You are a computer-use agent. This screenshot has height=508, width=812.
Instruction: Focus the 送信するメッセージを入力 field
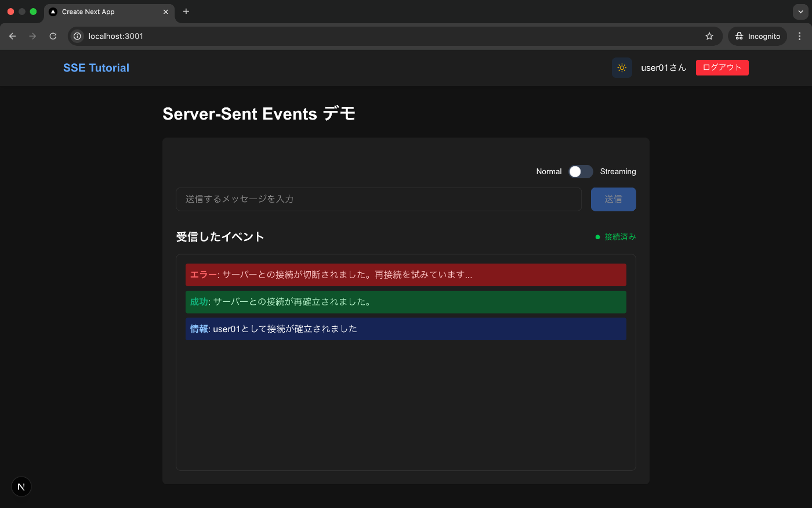coord(379,199)
